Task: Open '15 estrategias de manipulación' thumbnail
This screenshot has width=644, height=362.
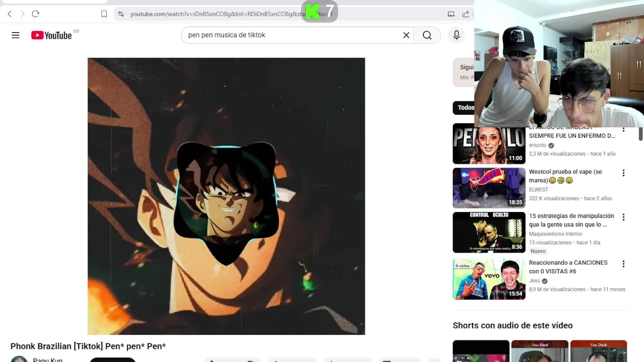Action: coord(489,232)
